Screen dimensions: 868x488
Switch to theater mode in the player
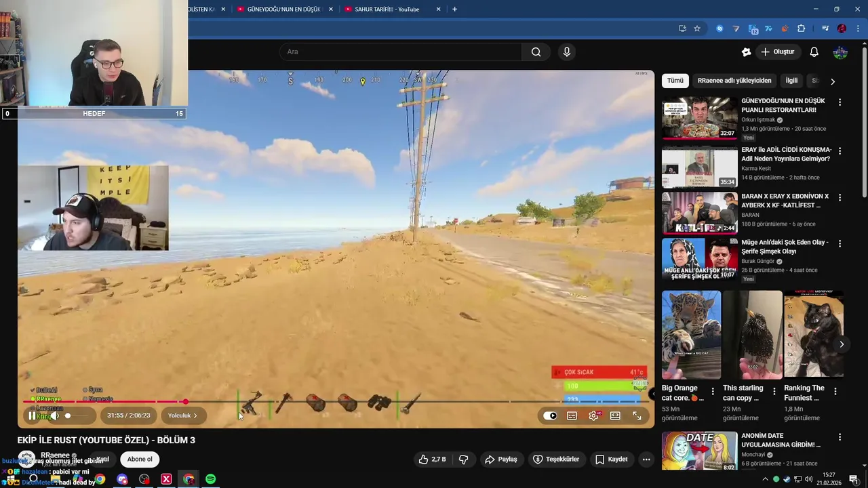click(615, 415)
